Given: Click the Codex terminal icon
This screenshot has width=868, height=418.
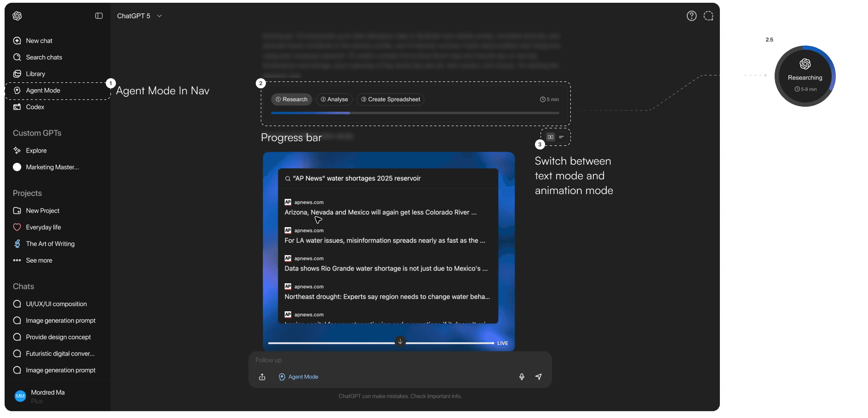Looking at the screenshot, I should 17,107.
